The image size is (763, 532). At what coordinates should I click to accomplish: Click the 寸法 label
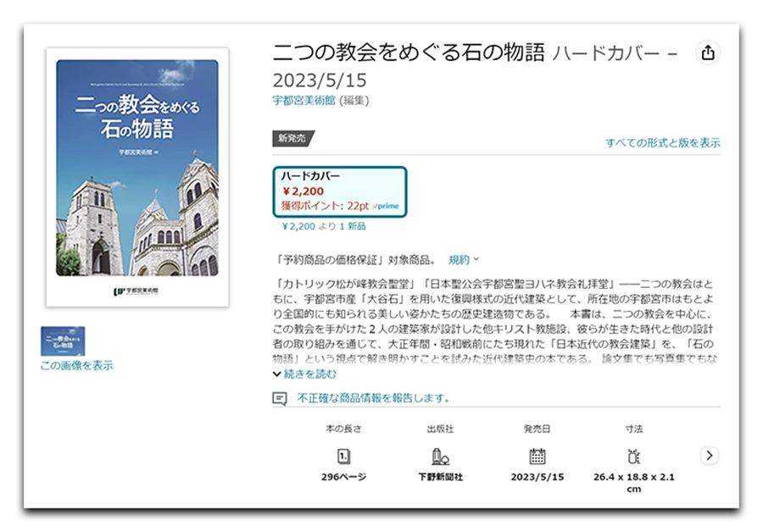point(633,429)
